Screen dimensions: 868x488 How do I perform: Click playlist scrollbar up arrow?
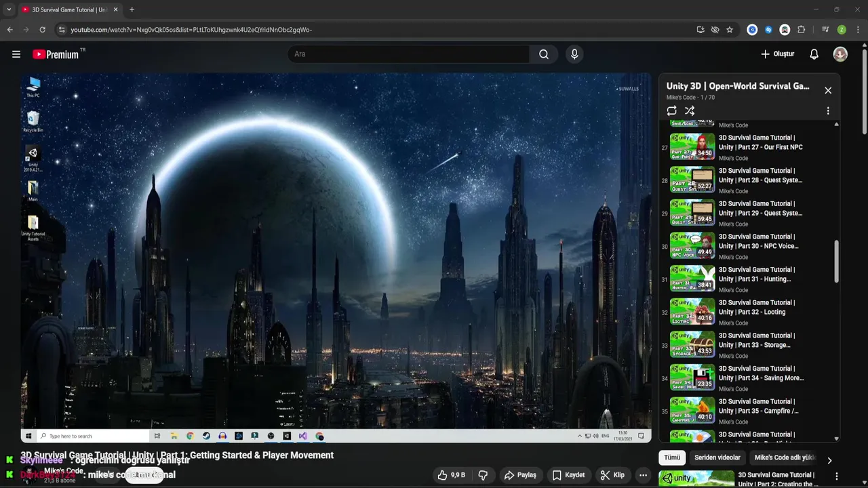tap(836, 124)
